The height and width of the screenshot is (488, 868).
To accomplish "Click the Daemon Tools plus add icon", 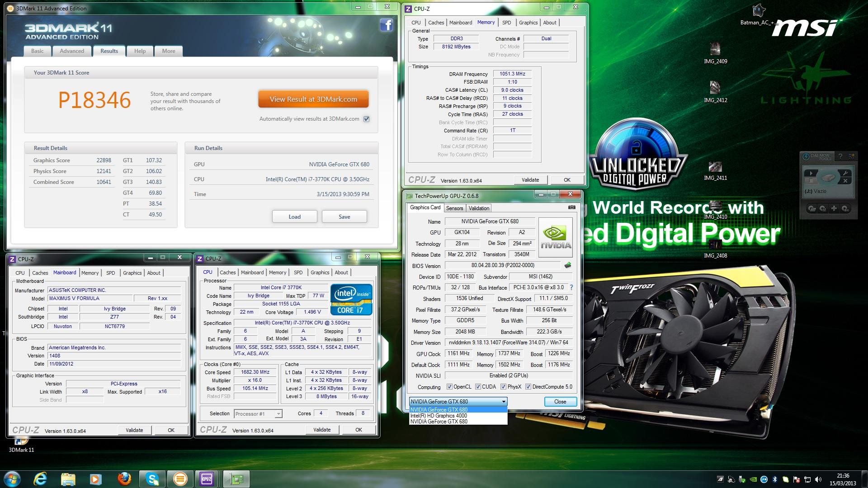I will [834, 209].
